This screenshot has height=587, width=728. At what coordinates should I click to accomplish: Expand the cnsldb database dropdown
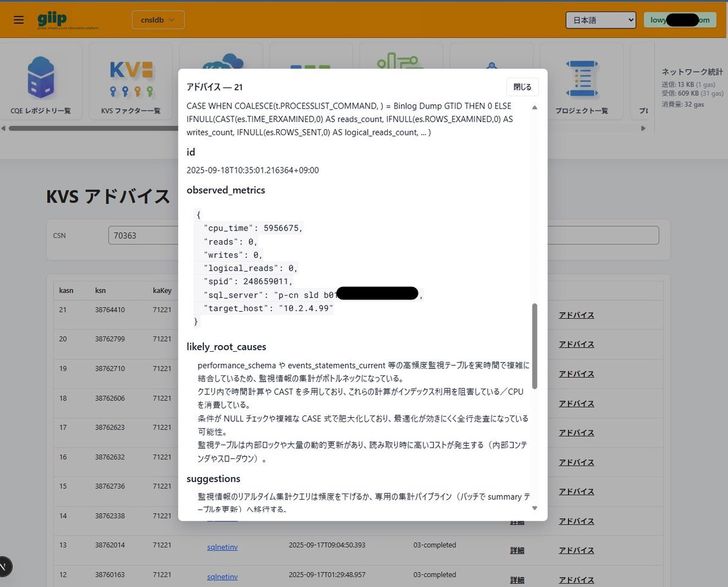point(158,20)
